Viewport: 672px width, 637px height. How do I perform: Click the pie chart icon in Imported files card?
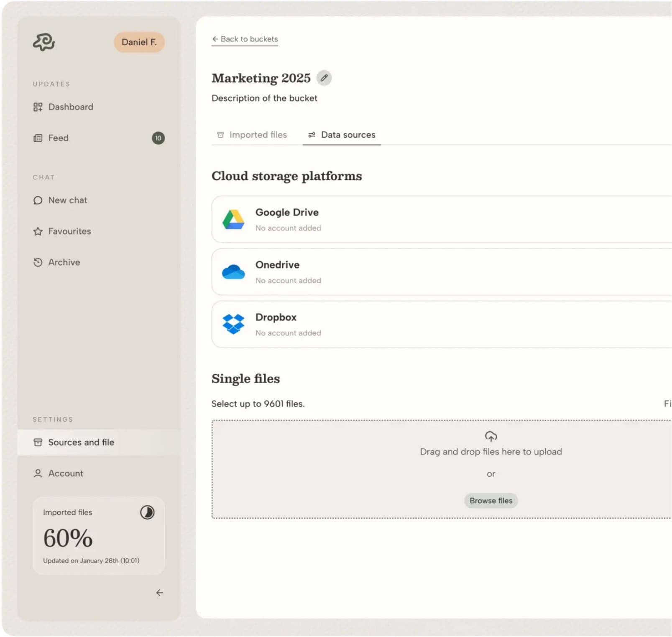click(x=147, y=512)
